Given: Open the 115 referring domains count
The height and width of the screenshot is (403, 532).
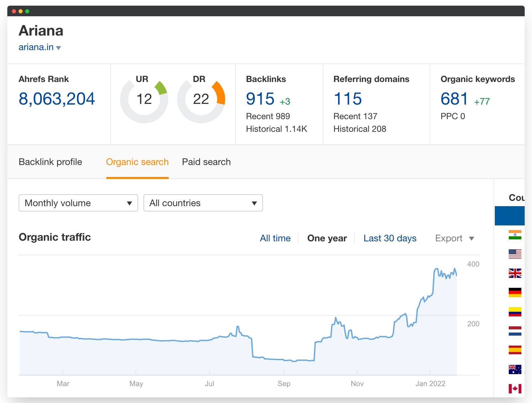Looking at the screenshot, I should pyautogui.click(x=348, y=99).
